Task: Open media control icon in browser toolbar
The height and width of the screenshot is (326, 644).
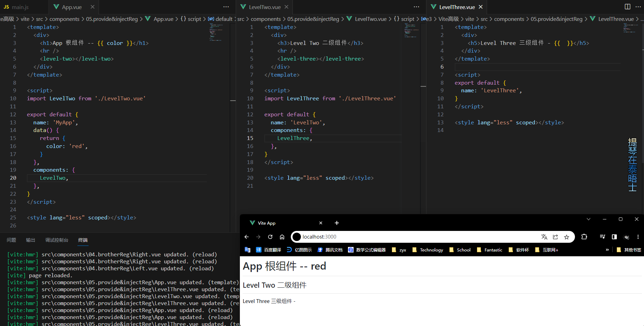Action: (603, 237)
